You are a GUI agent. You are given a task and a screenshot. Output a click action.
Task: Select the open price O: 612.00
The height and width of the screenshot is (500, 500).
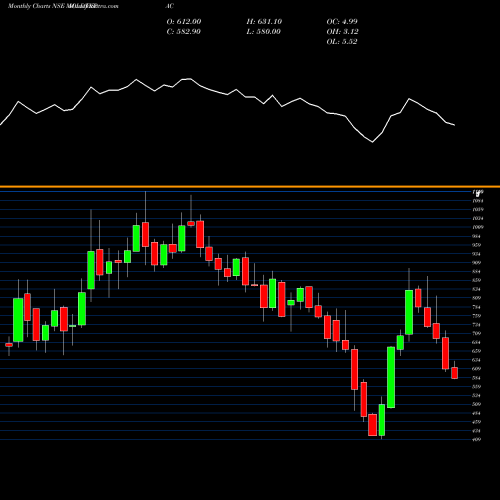point(184,21)
